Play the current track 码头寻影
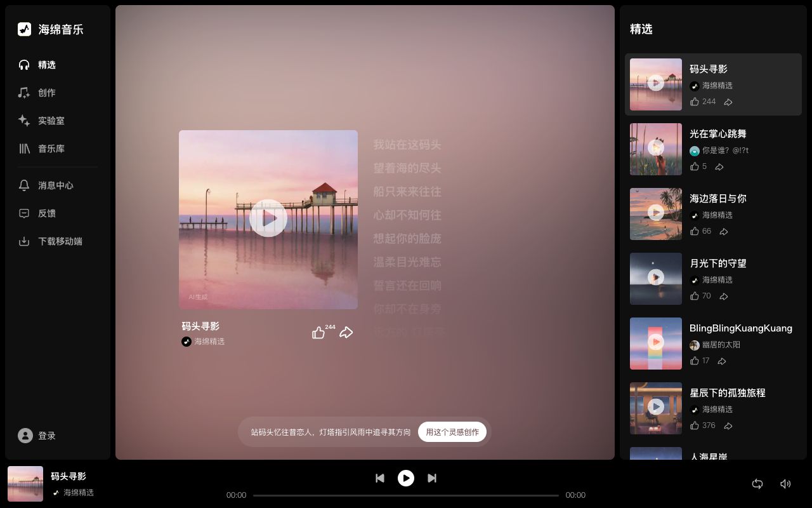 pos(406,478)
